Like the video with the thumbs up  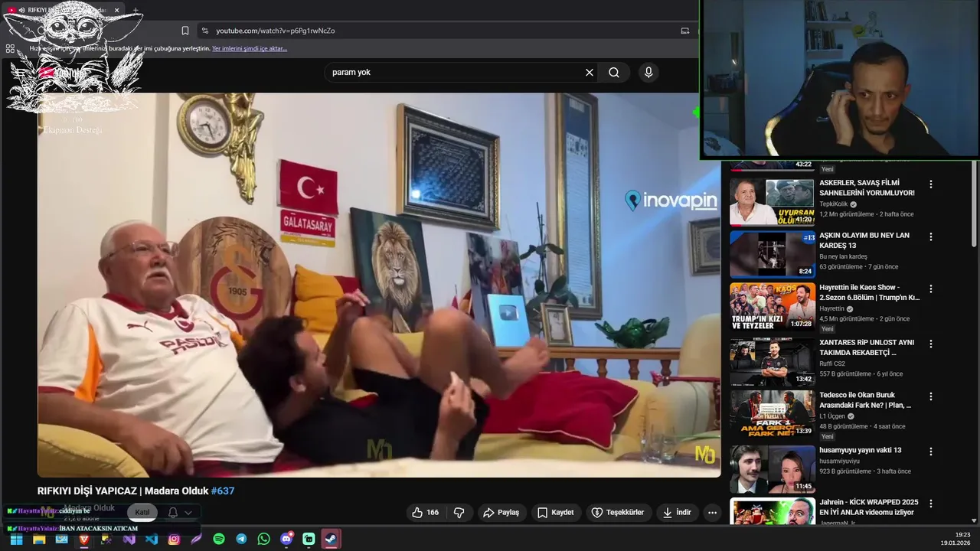(x=425, y=513)
